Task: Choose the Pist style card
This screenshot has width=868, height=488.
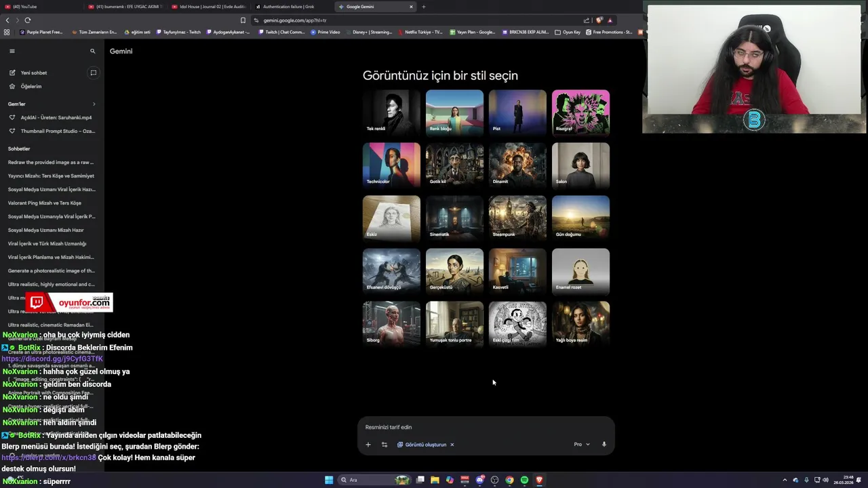Action: [517, 113]
